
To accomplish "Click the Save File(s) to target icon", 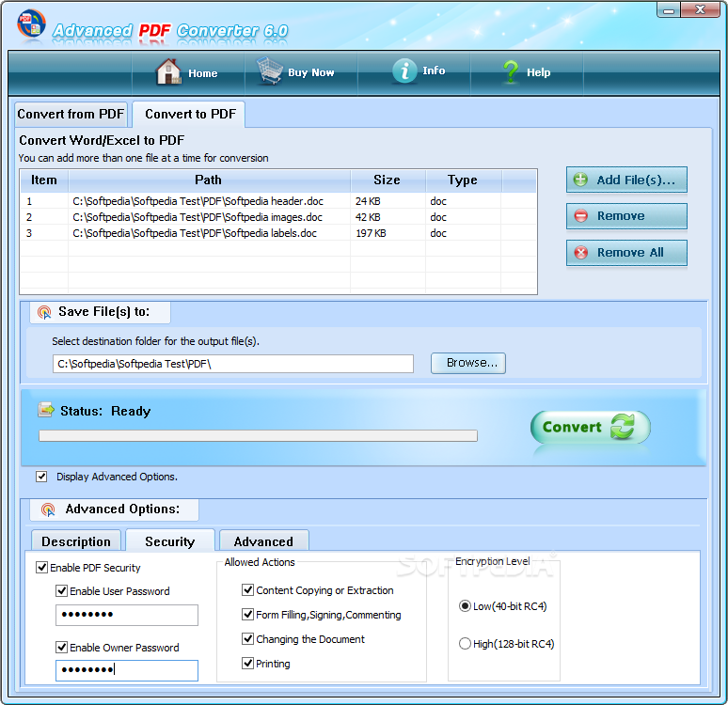I will pyautogui.click(x=44, y=312).
